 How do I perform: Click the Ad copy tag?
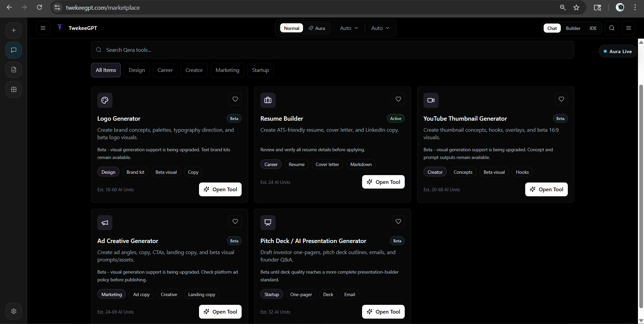pos(141,294)
